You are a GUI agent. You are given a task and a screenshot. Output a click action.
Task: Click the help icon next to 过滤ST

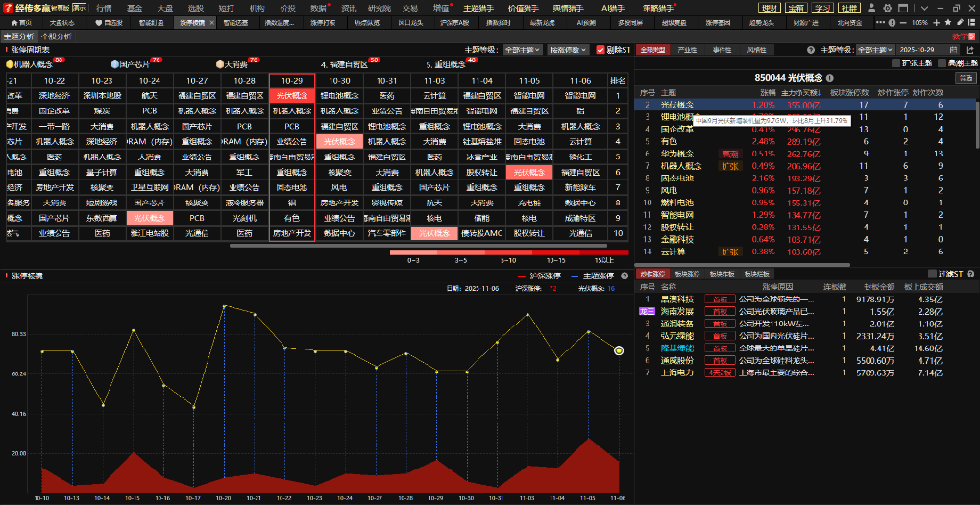click(x=972, y=275)
